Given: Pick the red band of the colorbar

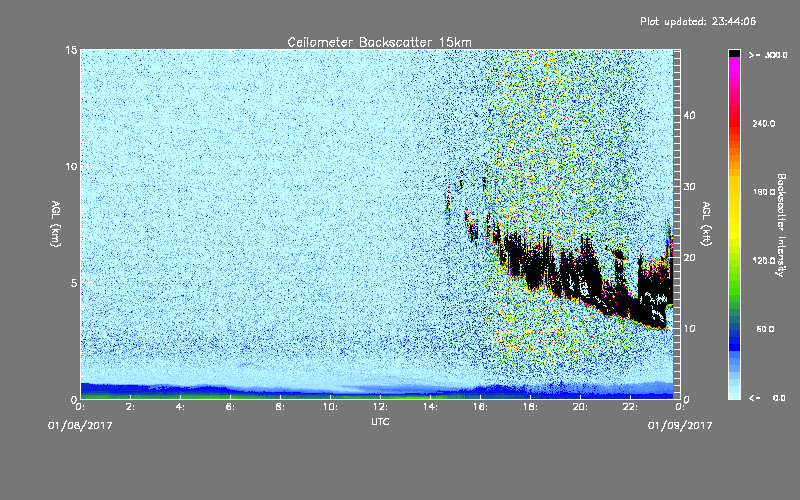Looking at the screenshot, I should click(x=734, y=125).
